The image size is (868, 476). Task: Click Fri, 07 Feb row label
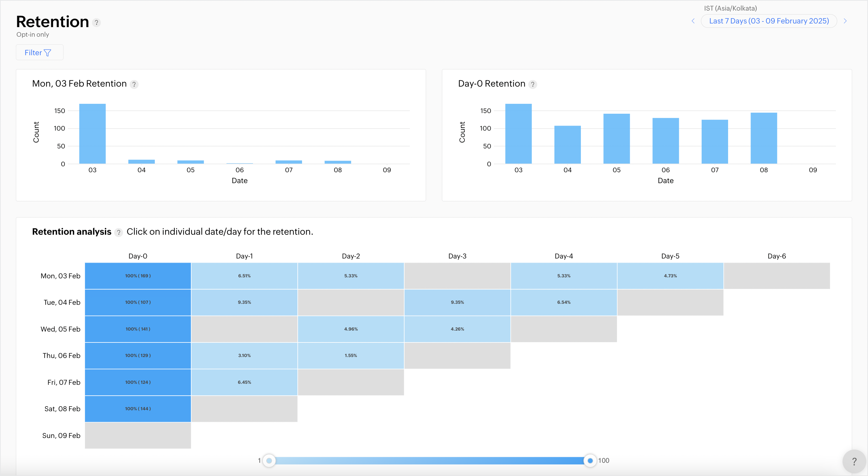click(64, 382)
